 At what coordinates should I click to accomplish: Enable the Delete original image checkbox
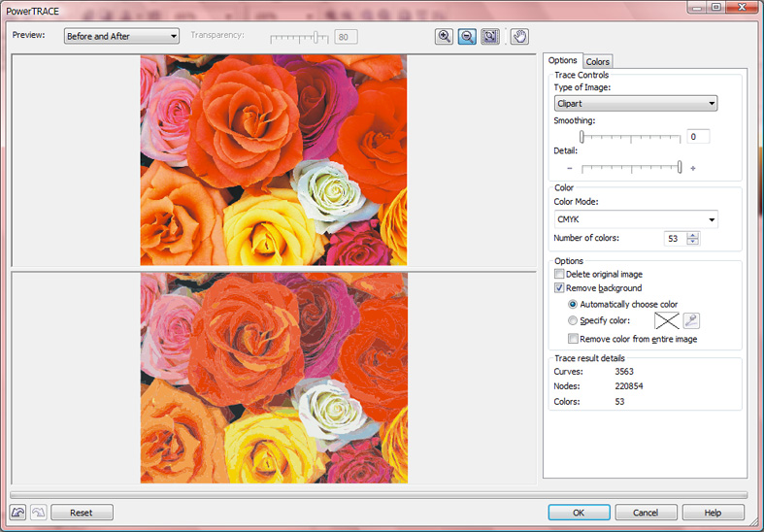point(559,275)
